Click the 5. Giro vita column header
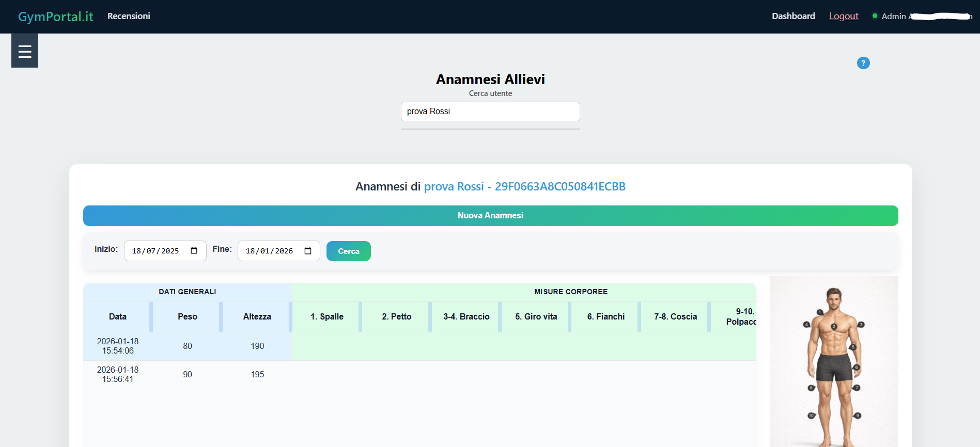This screenshot has height=447, width=980. [x=536, y=316]
